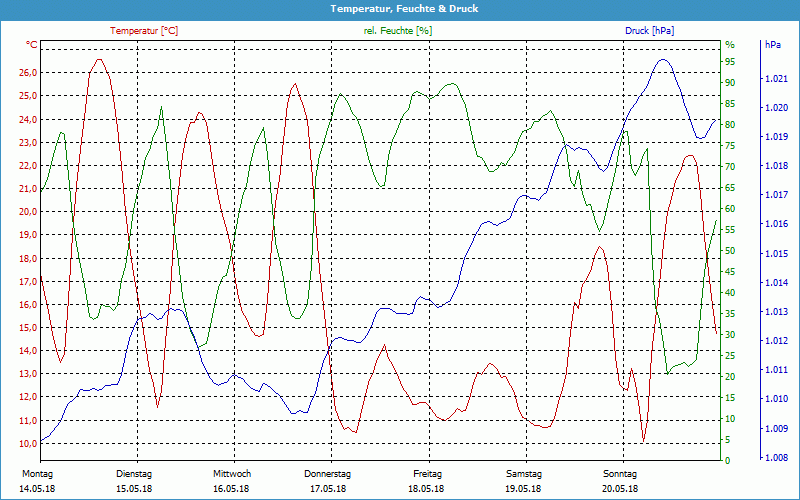Click the '20,0' temperature axis value
800x500 pixels.
pyautogui.click(x=28, y=212)
